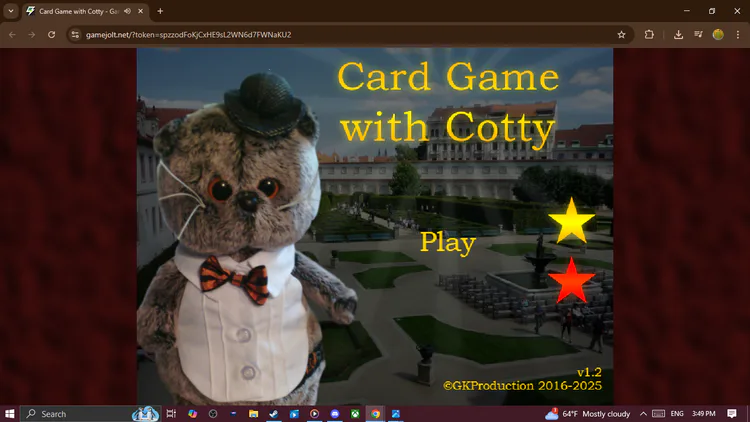Open the browser Extensions puzzle icon
This screenshot has width=750, height=422.
tap(649, 34)
